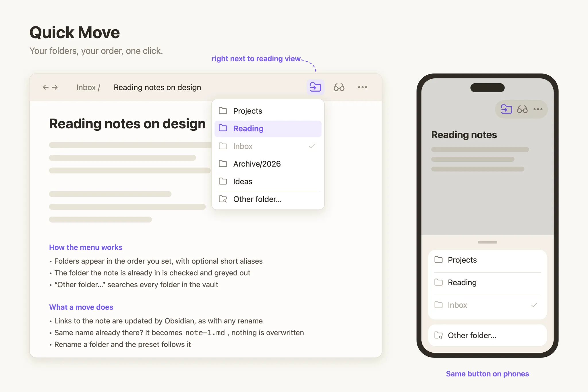Click the move-to-folder icon in desktop toolbar
The image size is (588, 392).
pyautogui.click(x=315, y=87)
